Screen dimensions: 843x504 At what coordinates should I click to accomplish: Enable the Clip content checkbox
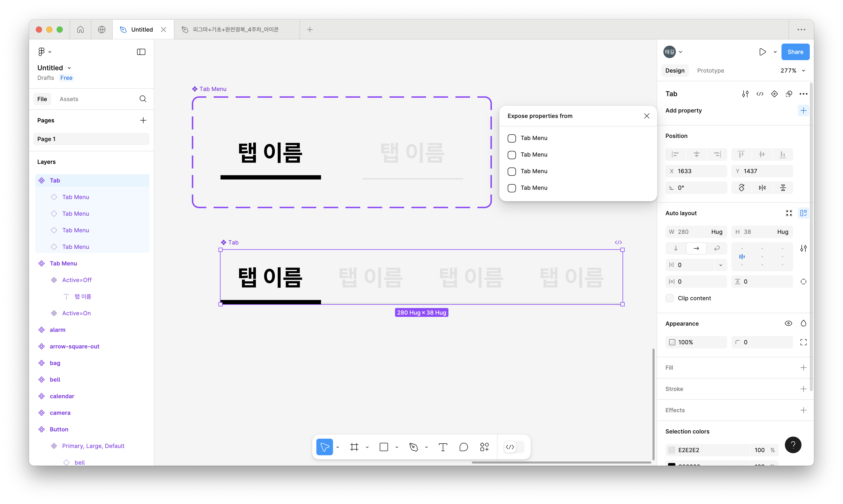[x=669, y=298]
